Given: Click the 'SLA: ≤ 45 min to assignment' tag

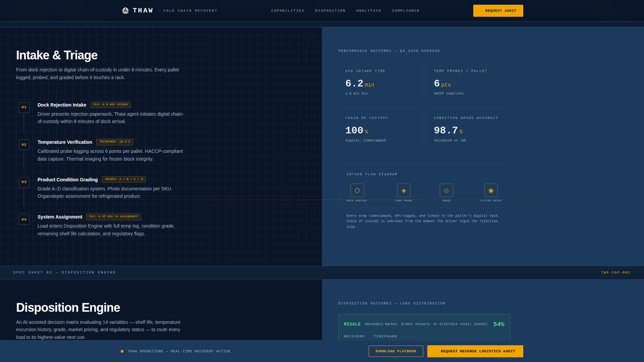Looking at the screenshot, I should (x=114, y=217).
